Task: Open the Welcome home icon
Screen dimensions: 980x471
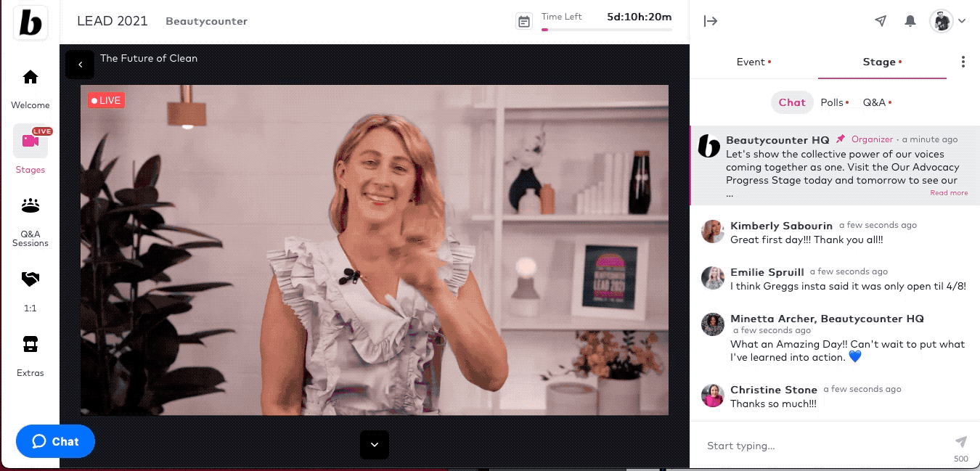Action: [30, 77]
